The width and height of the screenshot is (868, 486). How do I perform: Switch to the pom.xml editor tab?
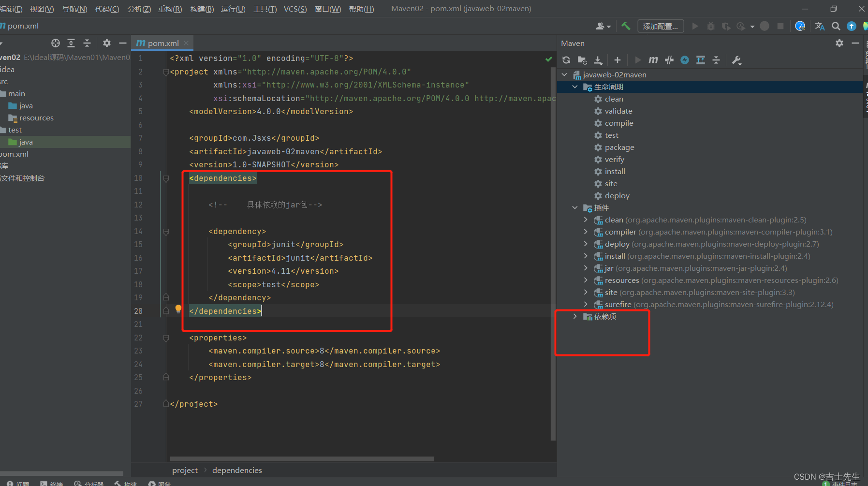[162, 43]
